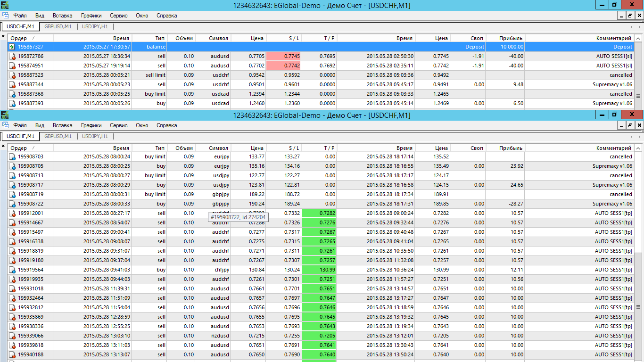This screenshot has height=362, width=644.
Task: Click sell order icon for 195914667
Action: 12,222
